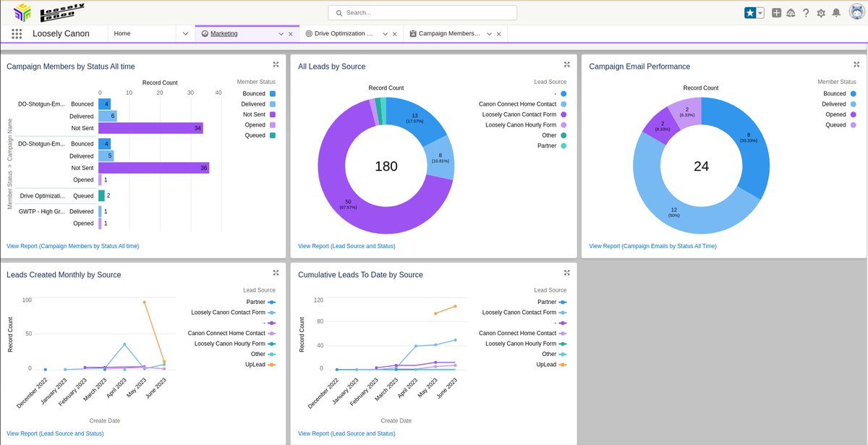Viewport: 868px width, 445px height.
Task: Click Canon Connect Home Contact in All Leads legend
Action: click(518, 104)
